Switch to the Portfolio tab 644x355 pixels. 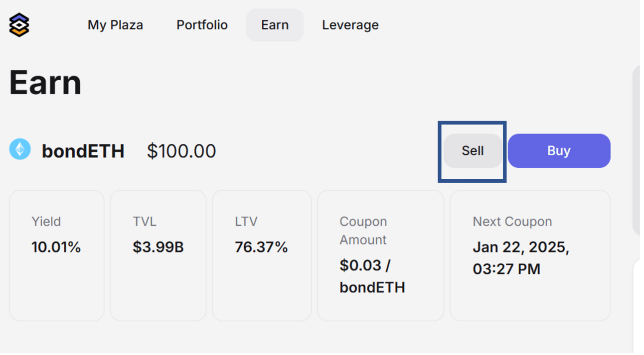[202, 25]
